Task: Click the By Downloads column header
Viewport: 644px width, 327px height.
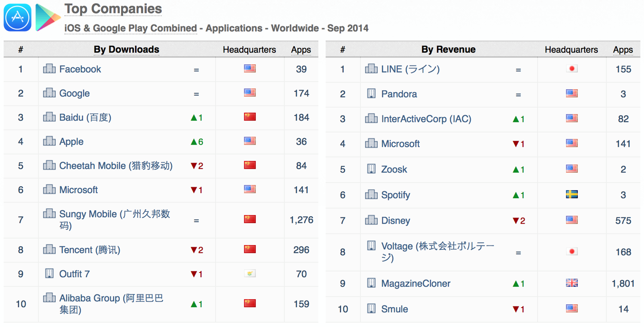Action: point(127,49)
